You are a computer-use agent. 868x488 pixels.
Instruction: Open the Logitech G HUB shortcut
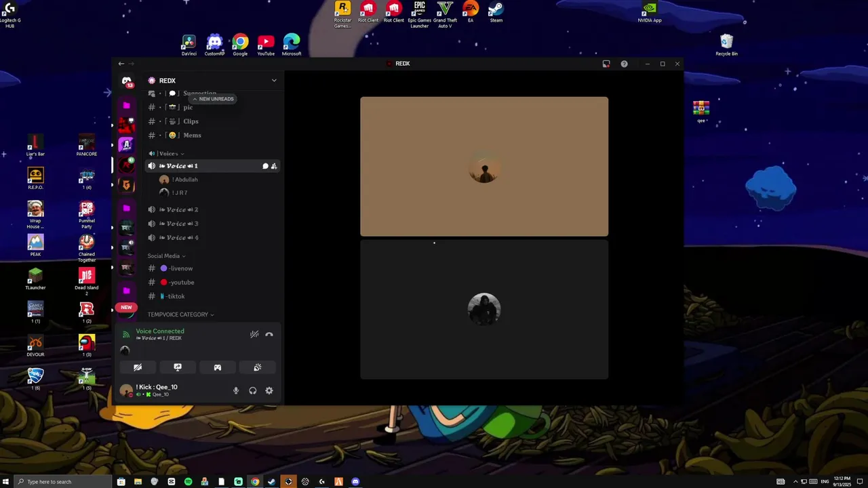[x=9, y=15]
